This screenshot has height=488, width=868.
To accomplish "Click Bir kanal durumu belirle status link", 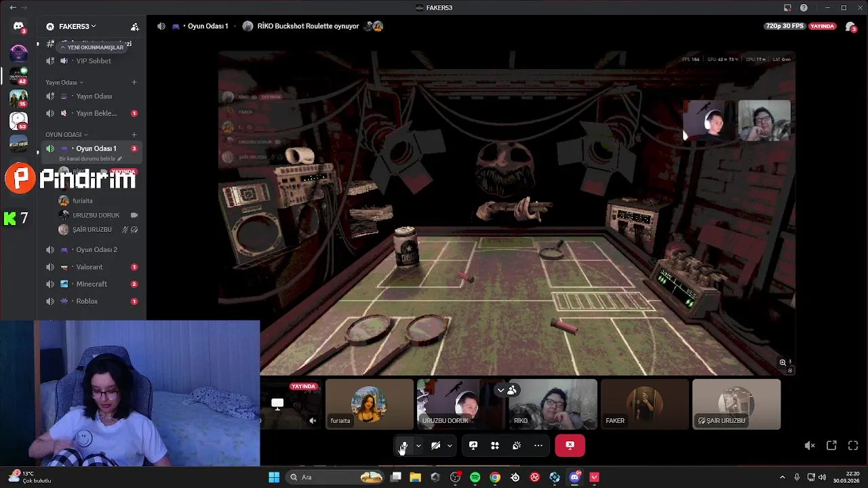I will click(x=90, y=159).
